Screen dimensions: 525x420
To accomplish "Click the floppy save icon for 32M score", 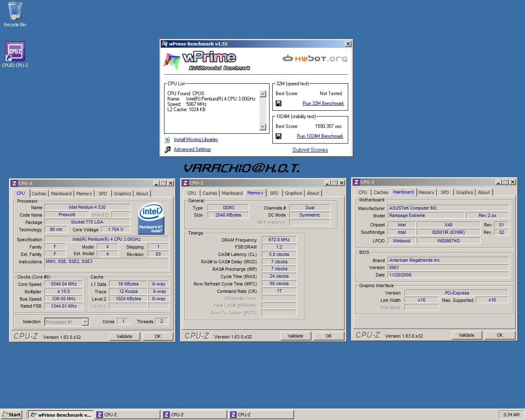I will [278, 103].
